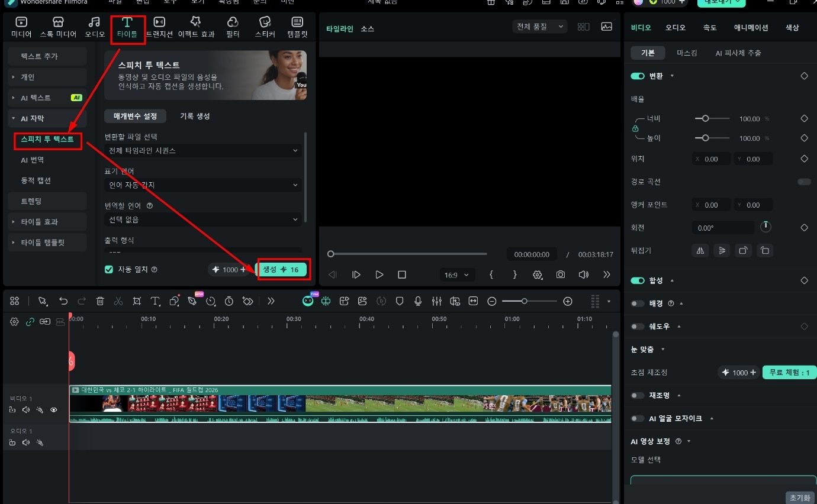Click the snapshot camera icon under preview

pyautogui.click(x=560, y=274)
